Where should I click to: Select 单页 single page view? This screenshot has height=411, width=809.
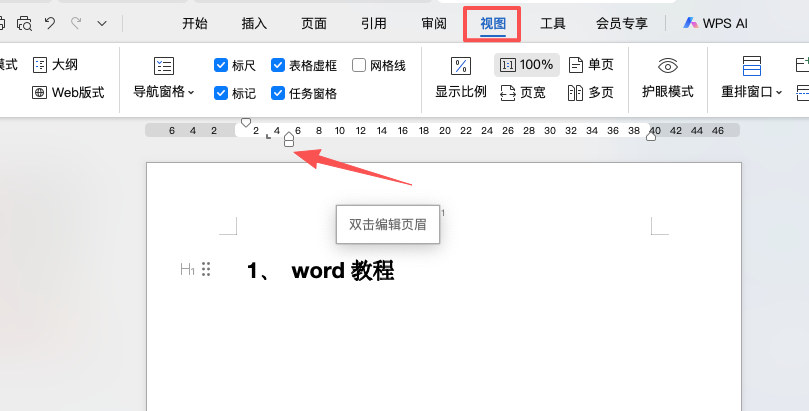591,65
